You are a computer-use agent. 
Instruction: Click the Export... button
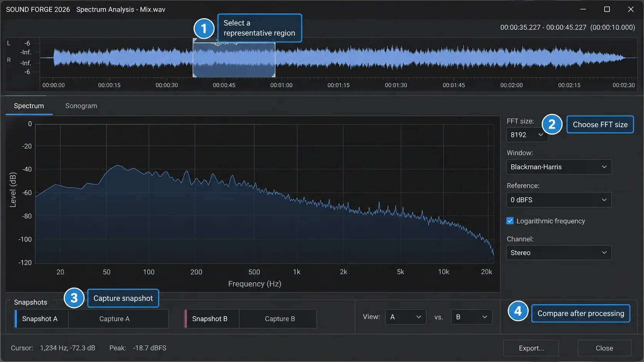tap(531, 348)
